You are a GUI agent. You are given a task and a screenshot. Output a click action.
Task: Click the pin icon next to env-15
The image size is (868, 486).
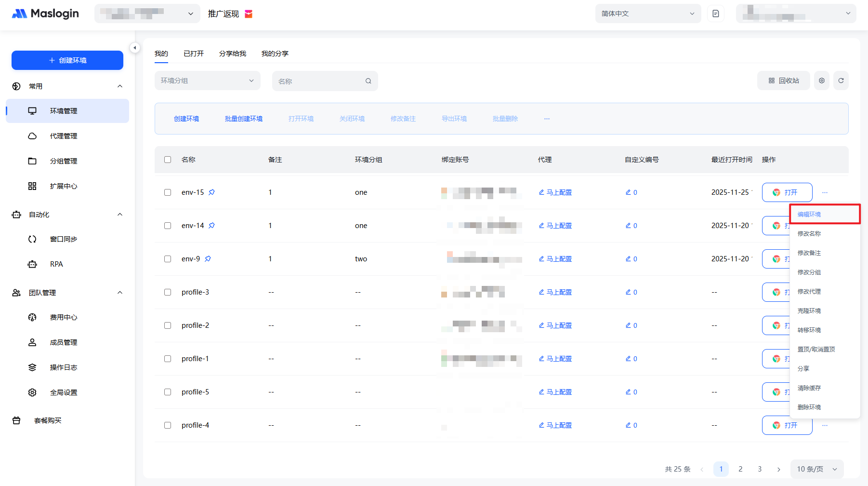tap(211, 192)
